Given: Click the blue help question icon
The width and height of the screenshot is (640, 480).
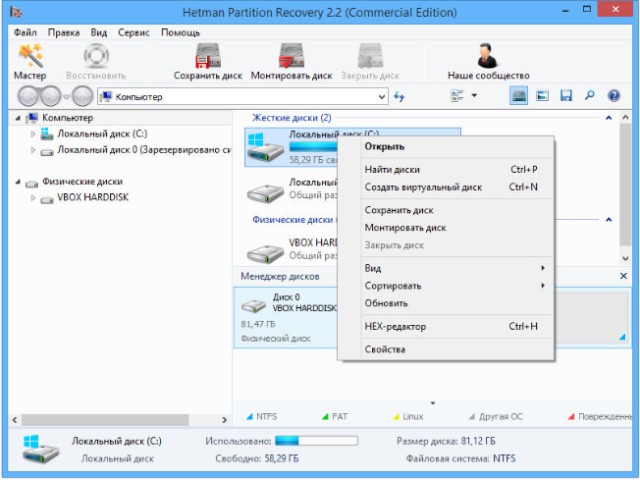Looking at the screenshot, I should 613,96.
